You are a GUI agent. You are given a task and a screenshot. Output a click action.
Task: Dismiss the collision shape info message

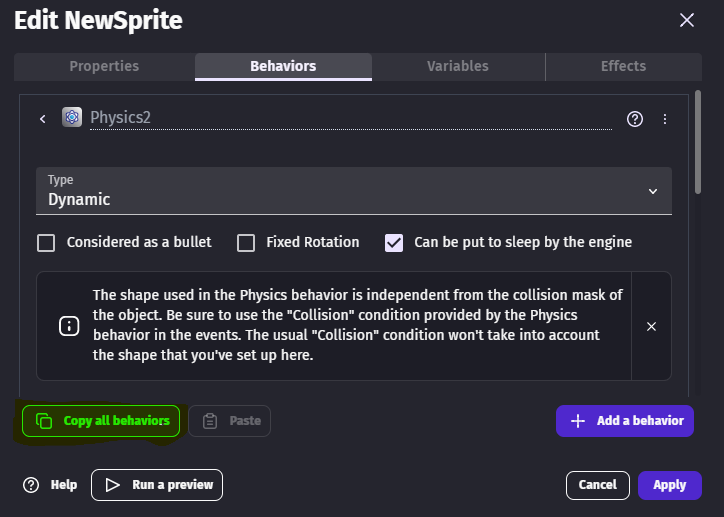(651, 326)
